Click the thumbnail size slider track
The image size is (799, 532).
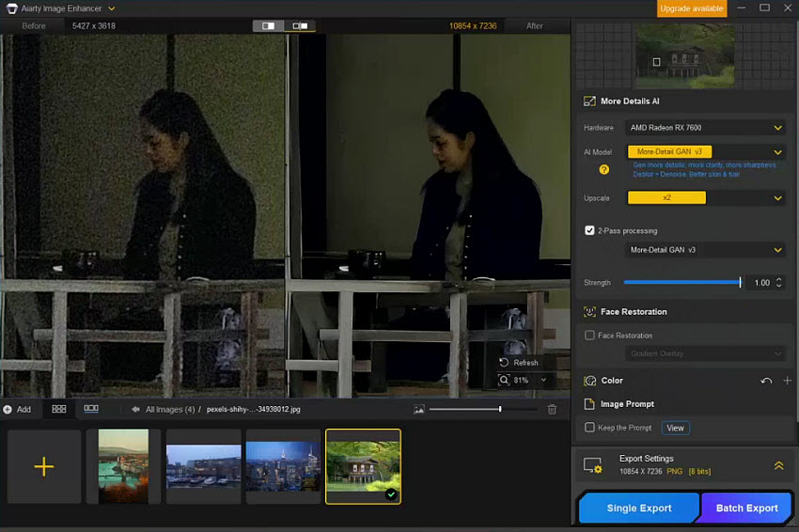tap(482, 409)
